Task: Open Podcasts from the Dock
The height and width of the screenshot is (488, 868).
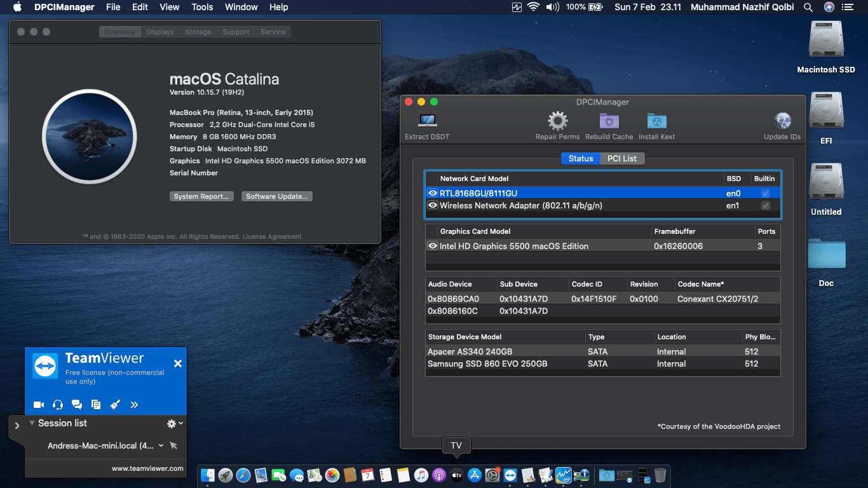Action: coord(439,475)
